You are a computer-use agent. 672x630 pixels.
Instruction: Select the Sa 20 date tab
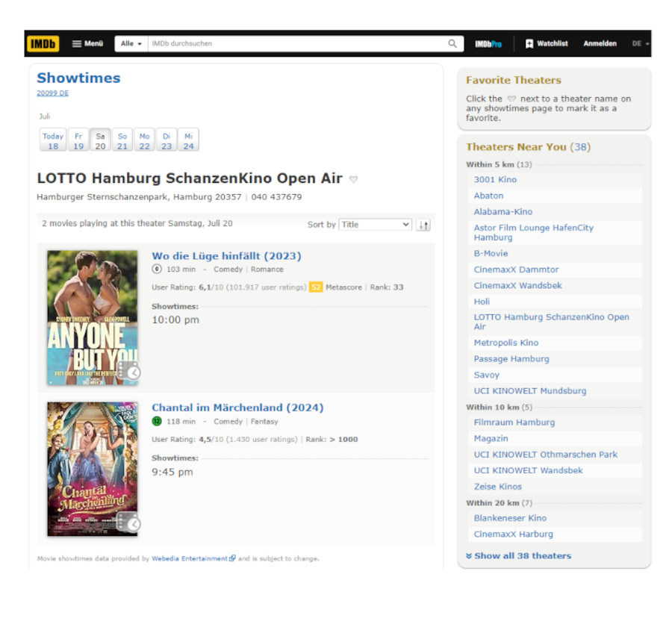(x=100, y=140)
